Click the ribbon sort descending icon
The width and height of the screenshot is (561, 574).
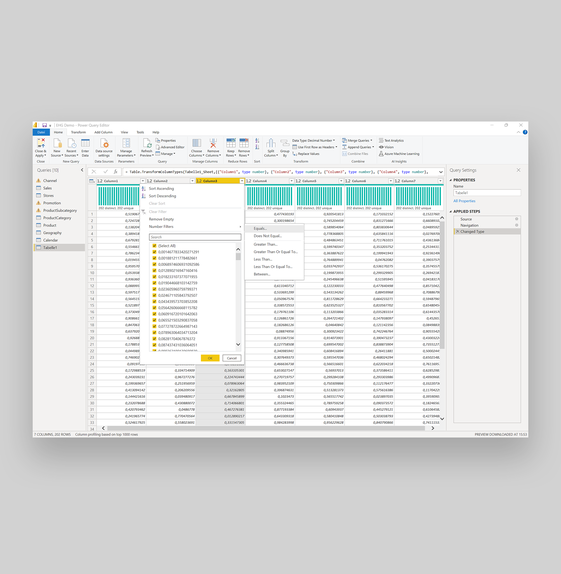(x=257, y=147)
